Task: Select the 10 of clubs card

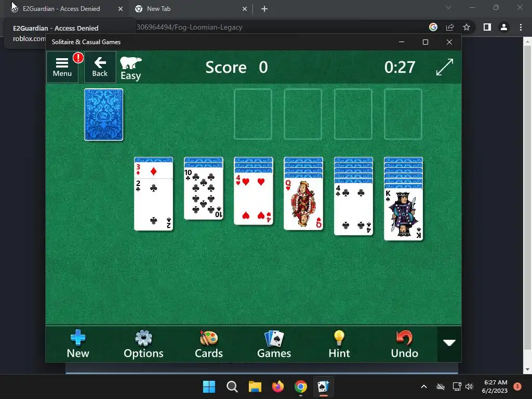Action: [x=204, y=193]
